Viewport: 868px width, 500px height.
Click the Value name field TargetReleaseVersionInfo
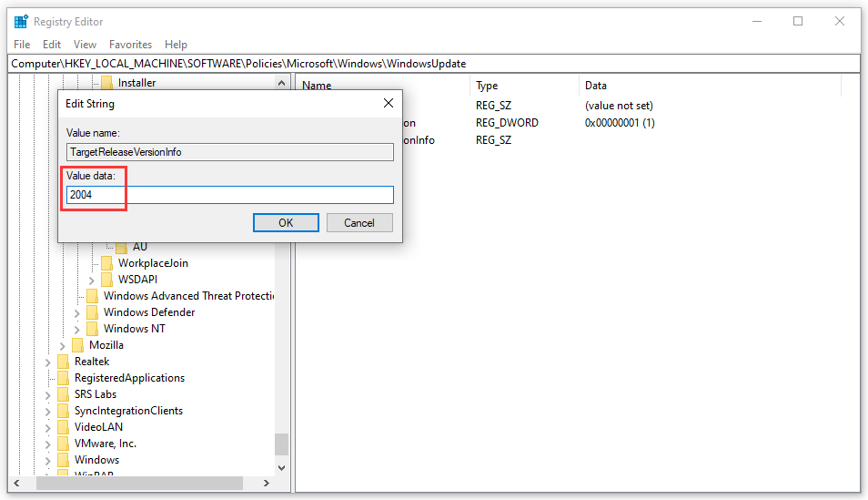[229, 152]
